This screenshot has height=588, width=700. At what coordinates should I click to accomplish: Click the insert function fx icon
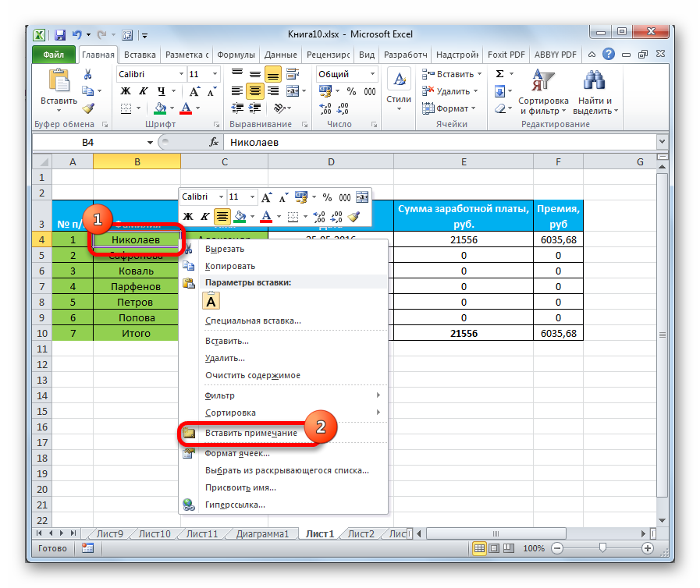[214, 143]
